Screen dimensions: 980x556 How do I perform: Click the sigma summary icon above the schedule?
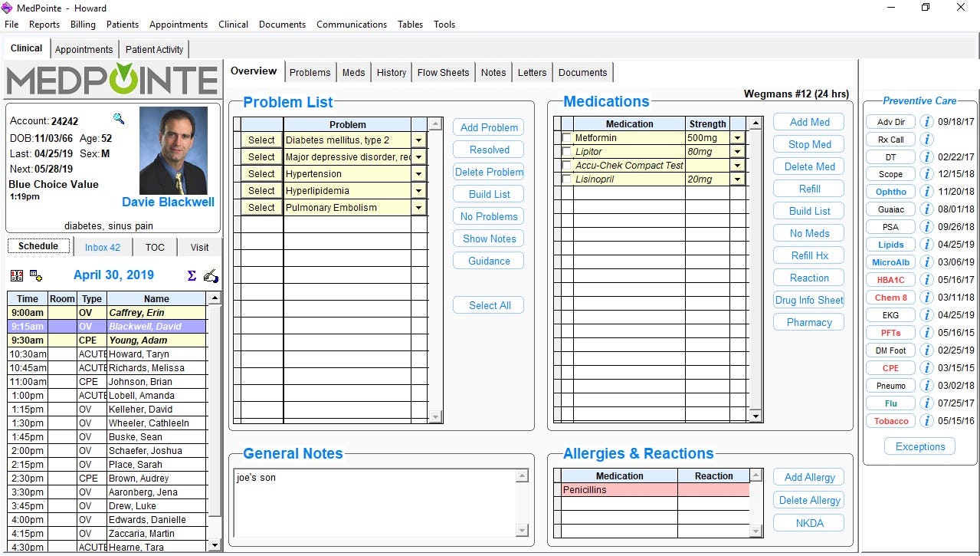click(x=191, y=275)
